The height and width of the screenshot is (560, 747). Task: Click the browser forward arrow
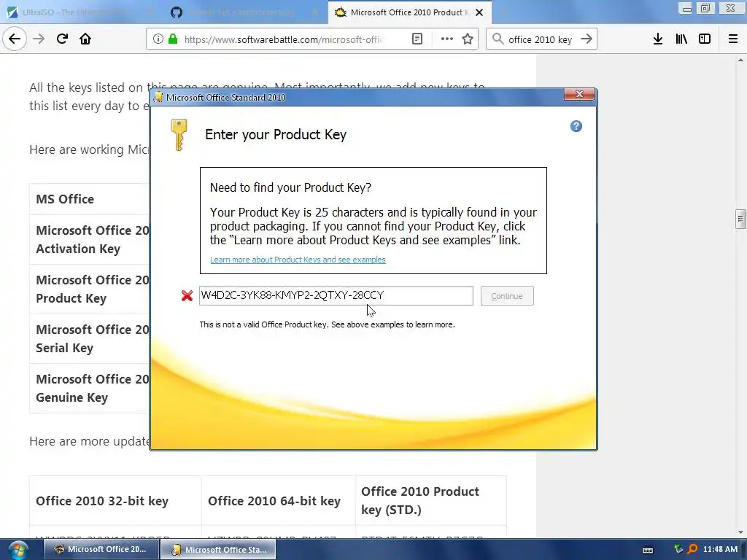tap(39, 39)
